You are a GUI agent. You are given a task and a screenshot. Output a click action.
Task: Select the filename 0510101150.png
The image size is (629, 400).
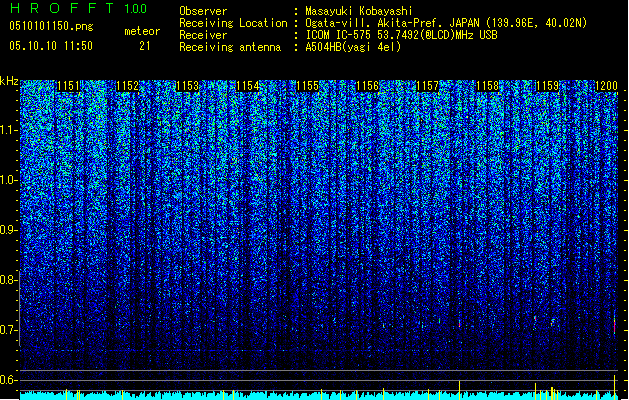click(51, 27)
